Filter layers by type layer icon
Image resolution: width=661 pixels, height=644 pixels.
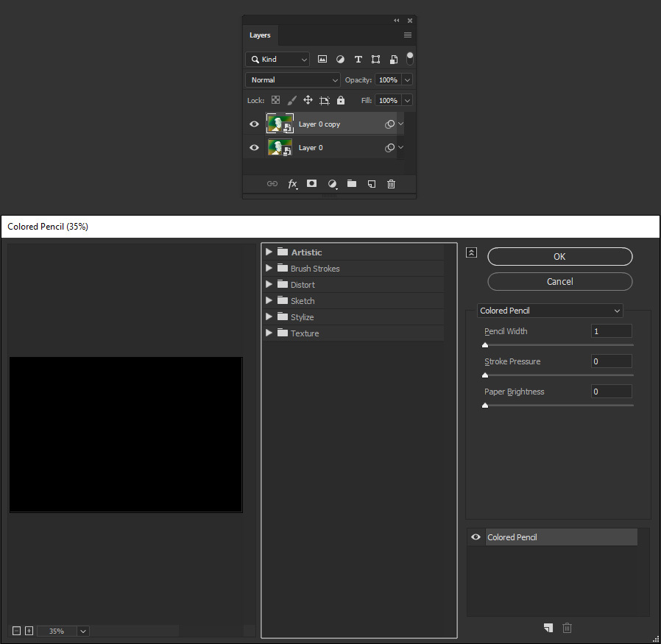[358, 60]
